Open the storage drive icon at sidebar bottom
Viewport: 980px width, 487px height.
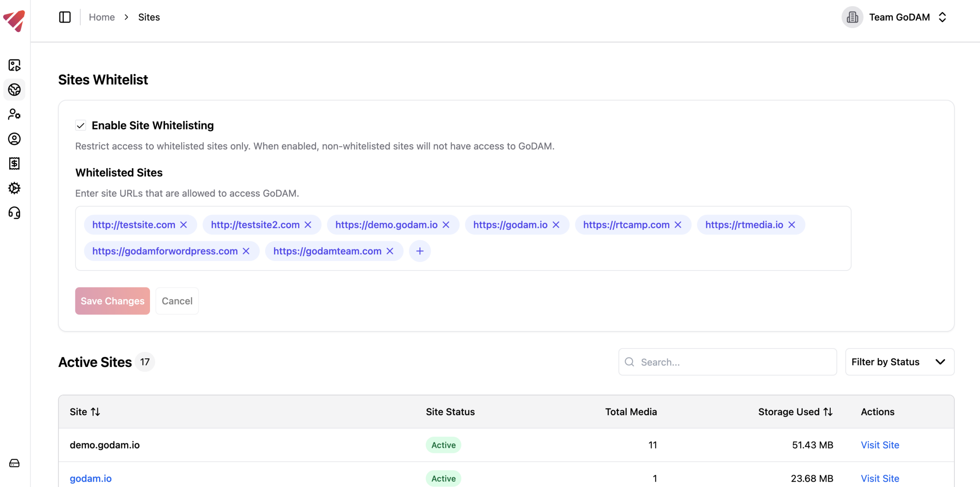click(14, 463)
